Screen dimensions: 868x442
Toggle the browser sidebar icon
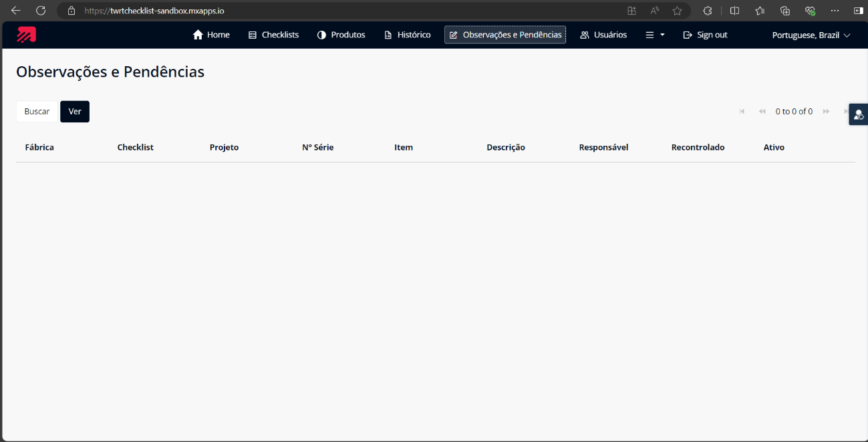pos(859,11)
